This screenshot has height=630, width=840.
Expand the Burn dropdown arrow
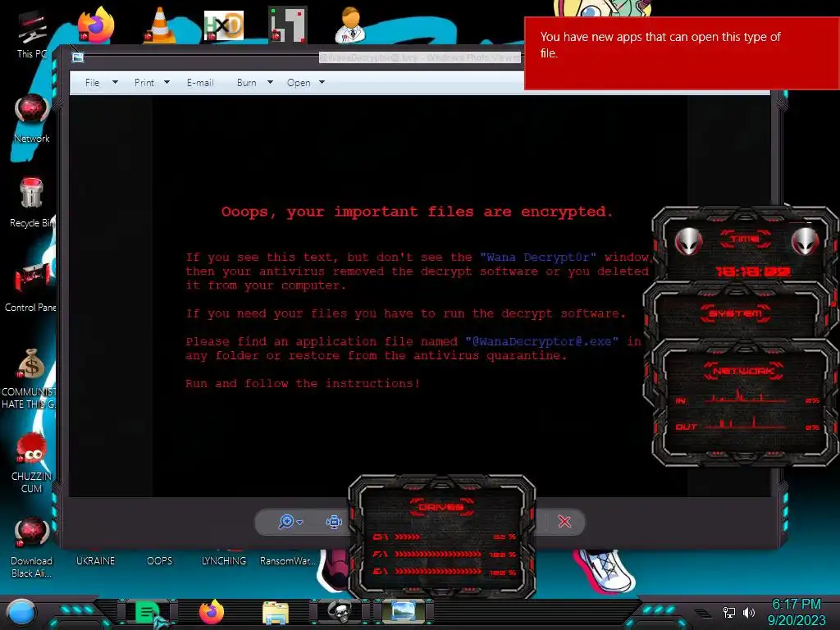(x=270, y=83)
